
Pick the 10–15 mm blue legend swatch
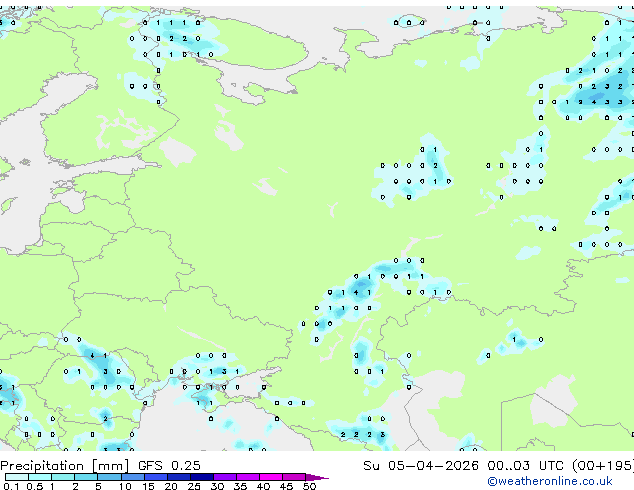pyautogui.click(x=133, y=477)
